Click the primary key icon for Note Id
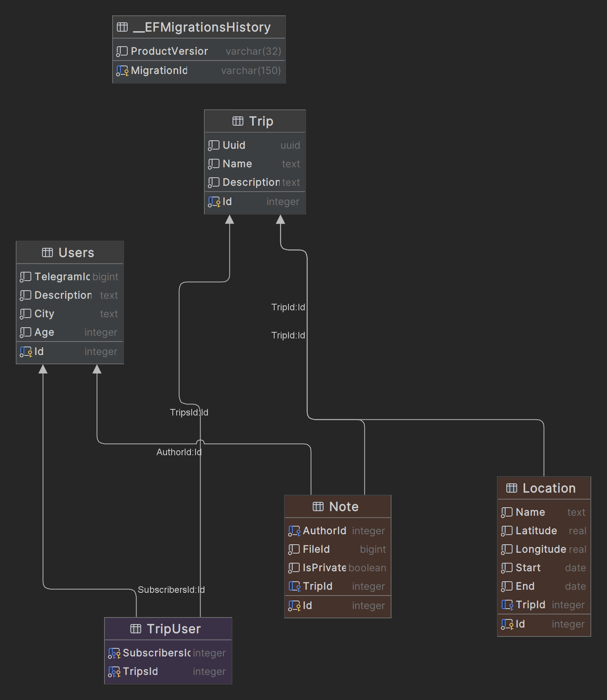 (294, 606)
